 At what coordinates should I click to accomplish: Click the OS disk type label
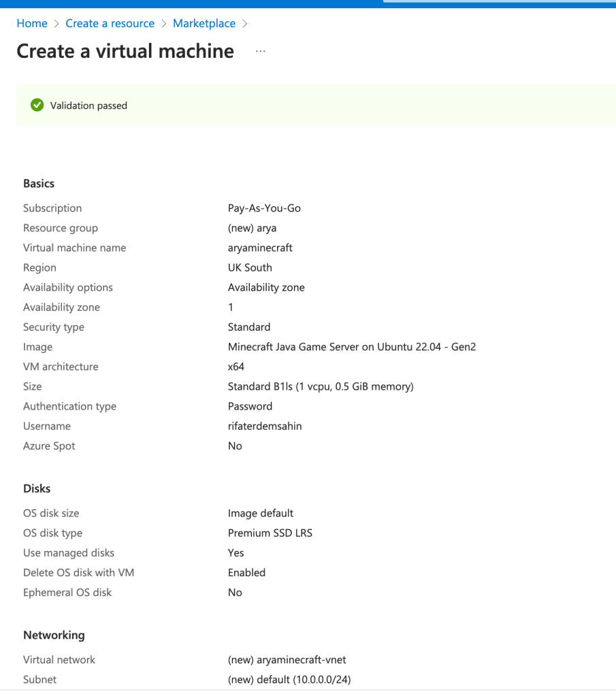pyautogui.click(x=52, y=533)
